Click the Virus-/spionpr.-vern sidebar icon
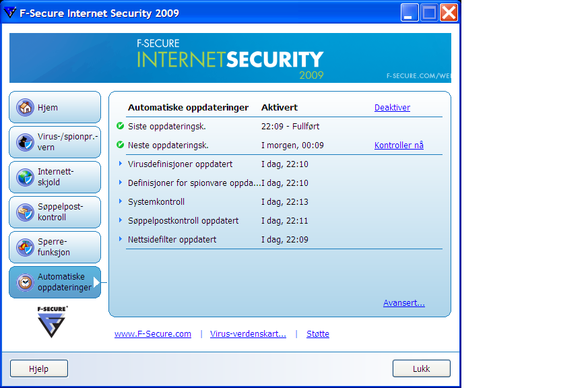588x388 pixels. pyautogui.click(x=26, y=142)
